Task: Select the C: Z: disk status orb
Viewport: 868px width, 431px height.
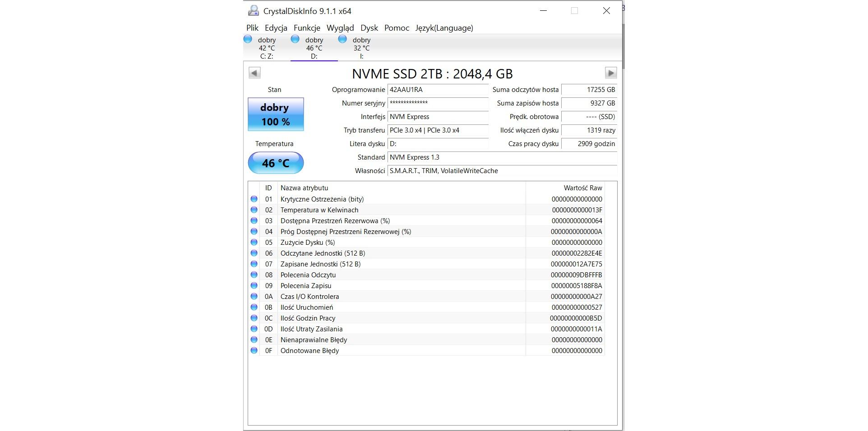Action: pyautogui.click(x=248, y=39)
